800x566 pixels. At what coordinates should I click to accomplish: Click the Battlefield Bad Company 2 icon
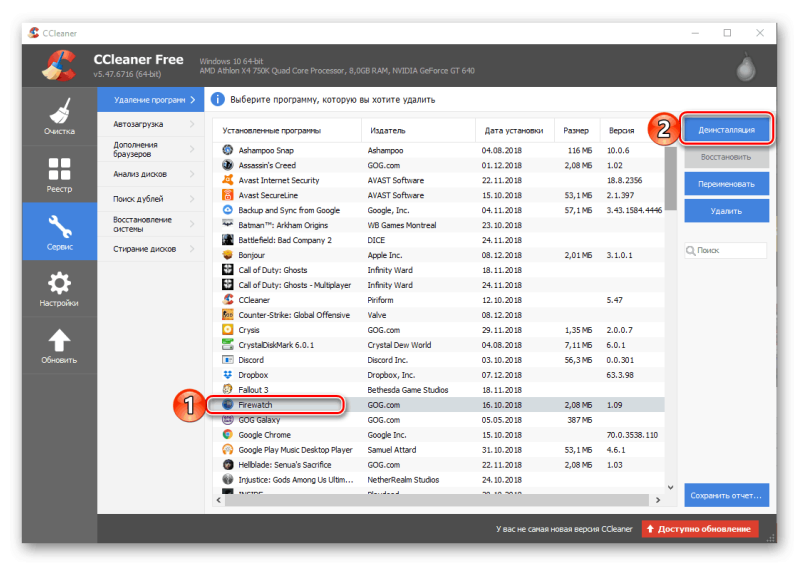[x=228, y=240]
